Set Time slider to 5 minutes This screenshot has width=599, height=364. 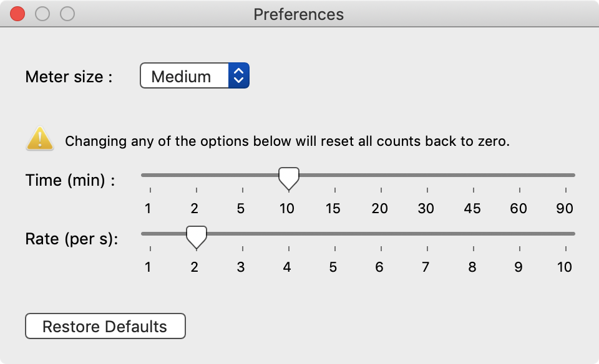coord(241,175)
